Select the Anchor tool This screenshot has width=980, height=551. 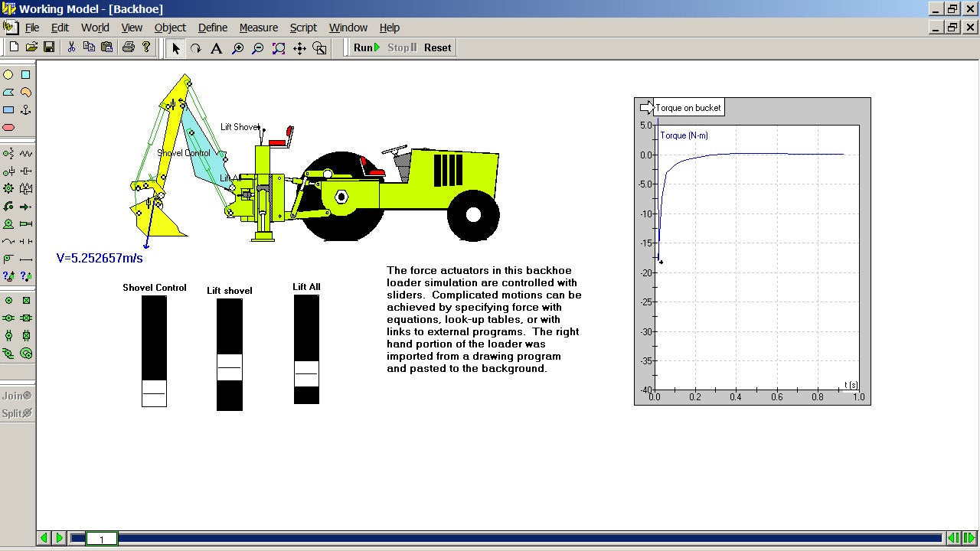point(26,110)
